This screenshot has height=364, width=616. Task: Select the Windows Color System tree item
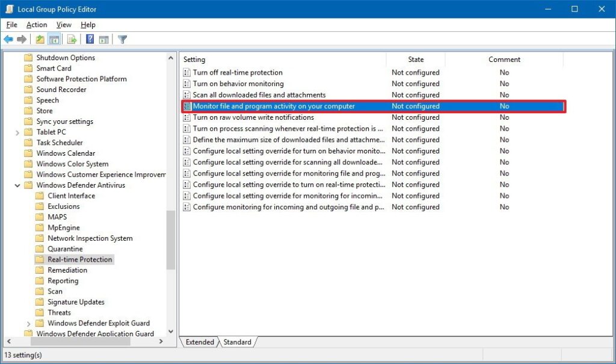tap(72, 164)
